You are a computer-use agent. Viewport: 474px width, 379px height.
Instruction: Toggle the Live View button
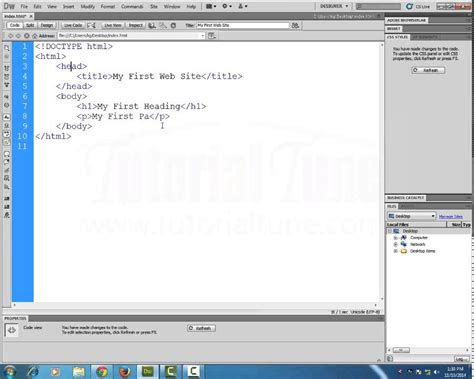coord(113,25)
